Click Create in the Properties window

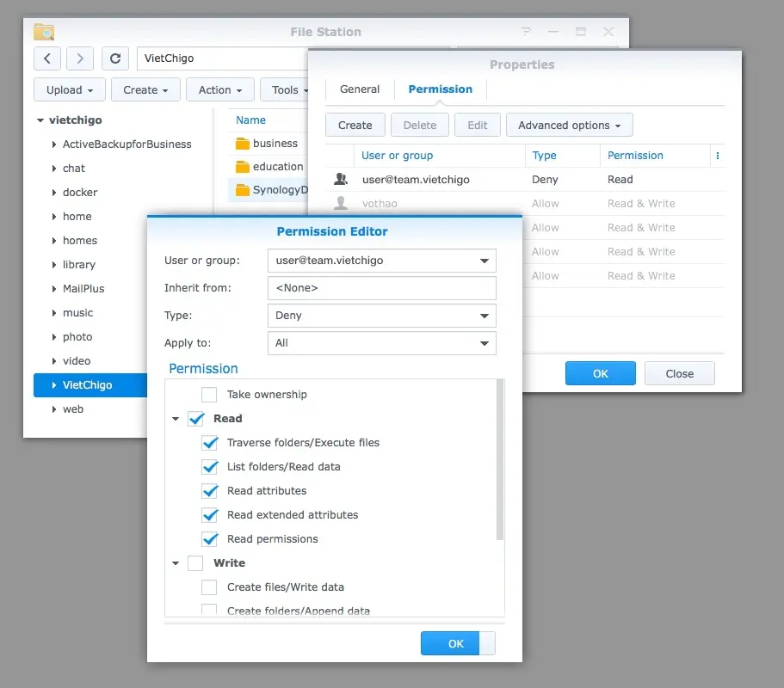click(355, 125)
